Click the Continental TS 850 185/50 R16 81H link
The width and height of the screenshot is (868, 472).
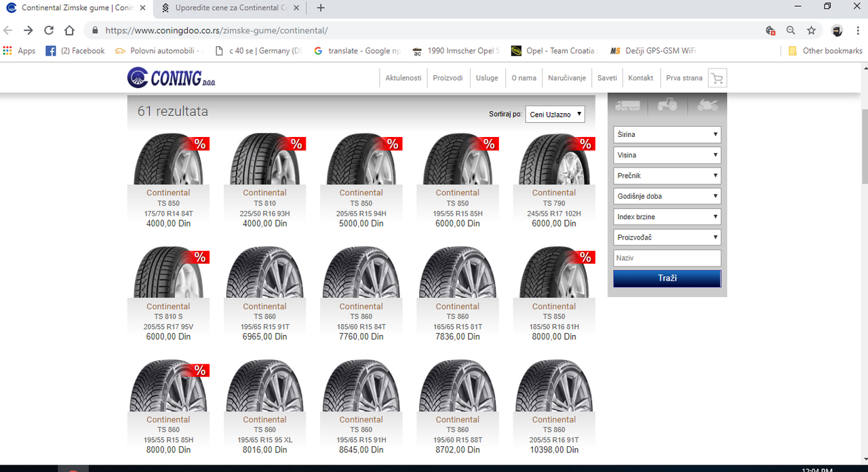[x=553, y=294]
